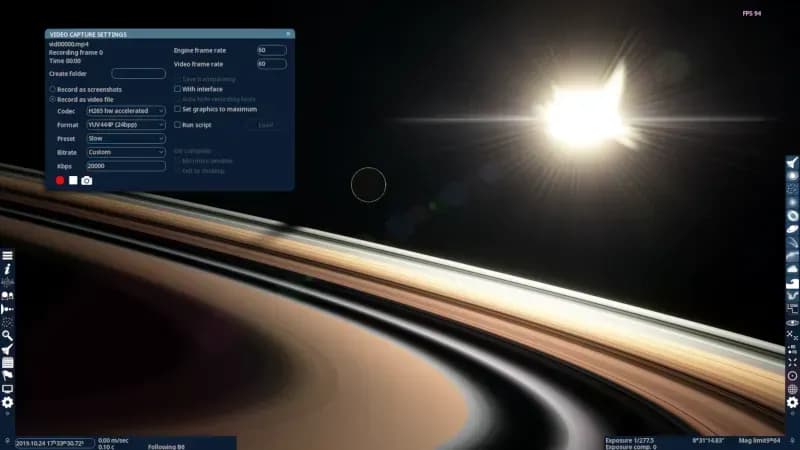This screenshot has width=800, height=450.
Task: Open the left toolbar settings gear
Action: click(7, 402)
